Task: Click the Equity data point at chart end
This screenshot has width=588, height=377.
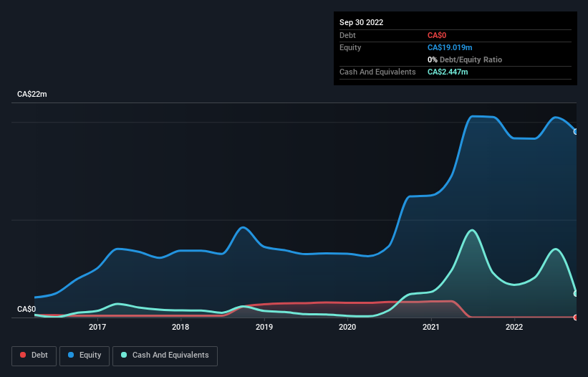Action: pos(576,132)
